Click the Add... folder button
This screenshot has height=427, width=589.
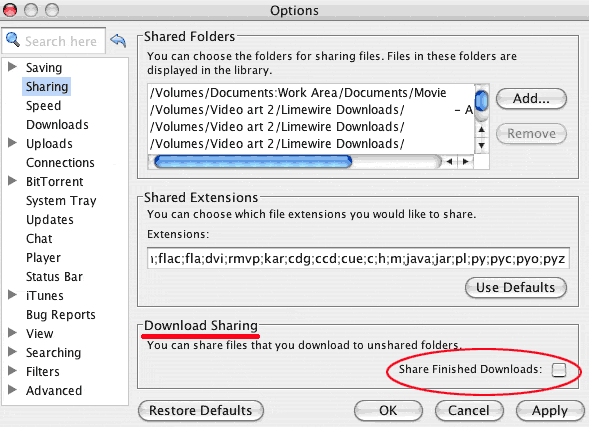(531, 99)
